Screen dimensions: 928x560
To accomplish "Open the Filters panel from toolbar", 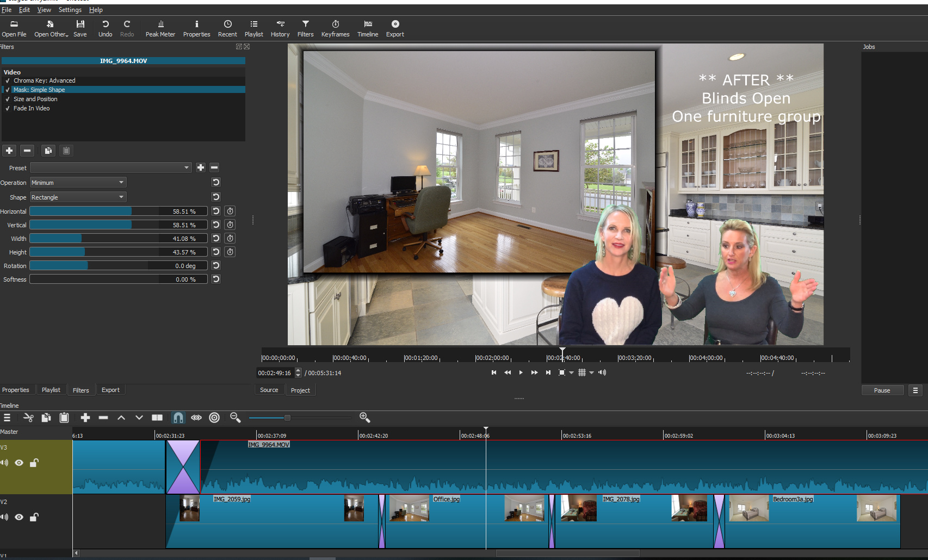I will tap(305, 28).
